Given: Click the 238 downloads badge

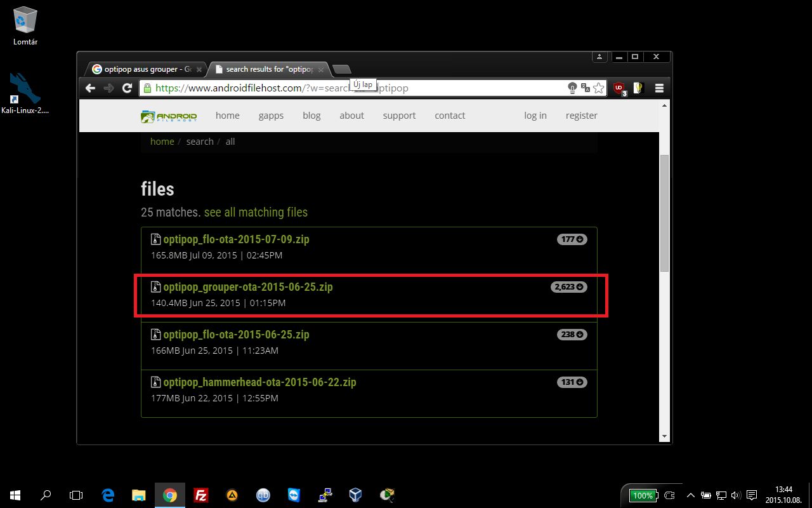Looking at the screenshot, I should 572,335.
